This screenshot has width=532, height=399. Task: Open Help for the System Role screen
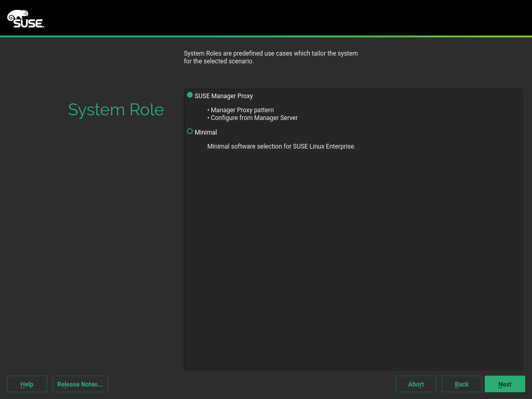tap(26, 384)
